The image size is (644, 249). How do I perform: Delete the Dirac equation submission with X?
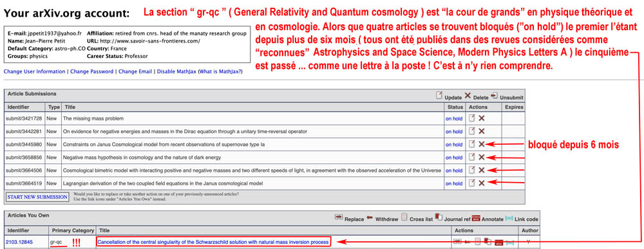[x=482, y=131]
